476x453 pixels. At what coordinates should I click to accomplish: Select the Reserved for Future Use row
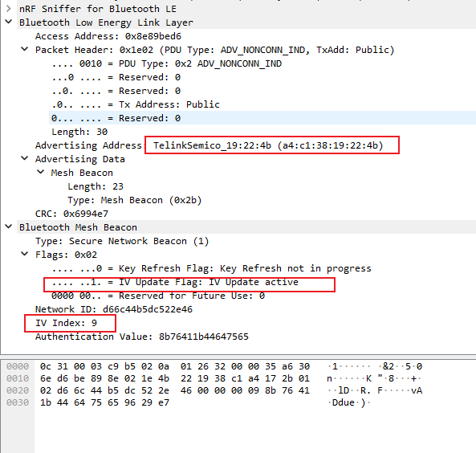coord(158,296)
